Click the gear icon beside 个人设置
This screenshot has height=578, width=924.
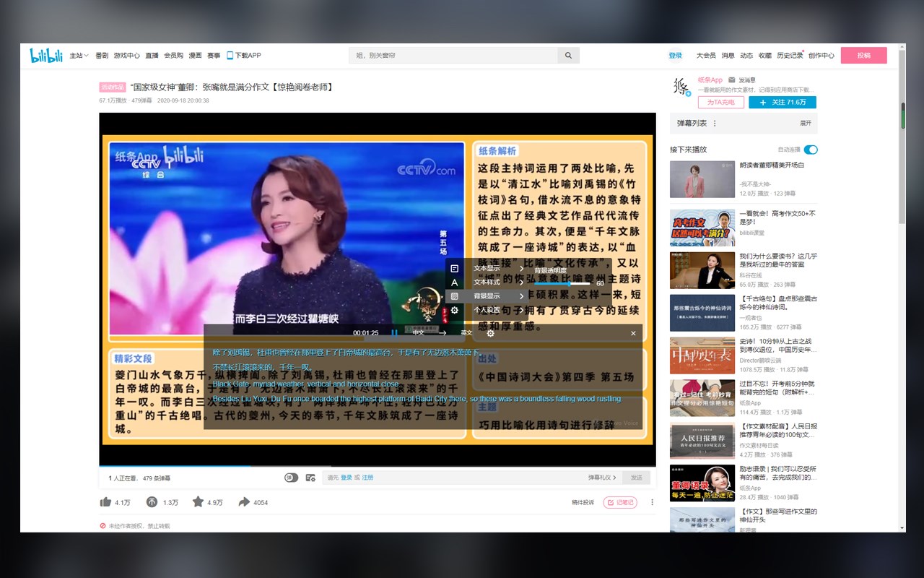[455, 310]
